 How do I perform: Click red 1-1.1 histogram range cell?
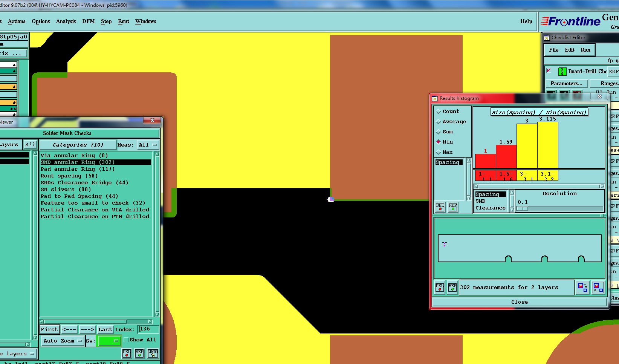(485, 176)
